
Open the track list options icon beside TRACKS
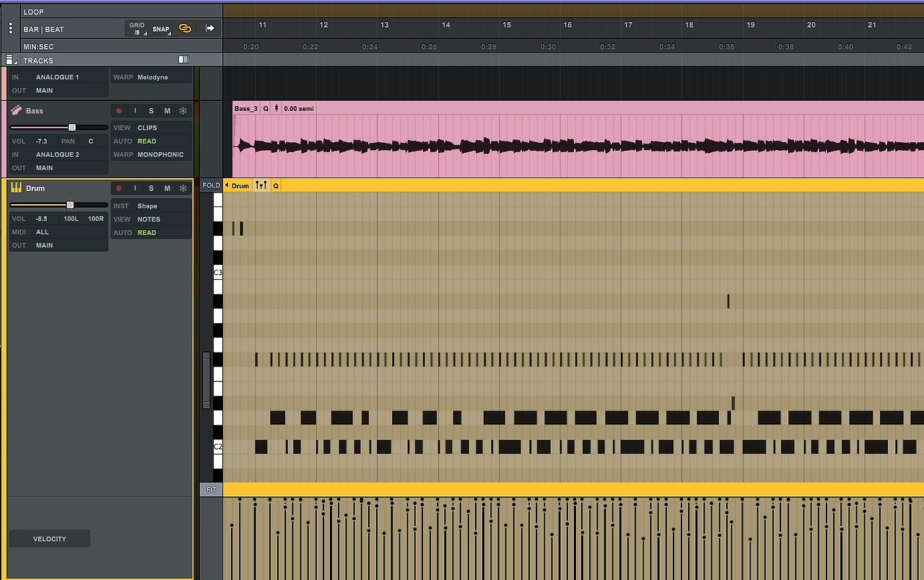coord(10,60)
